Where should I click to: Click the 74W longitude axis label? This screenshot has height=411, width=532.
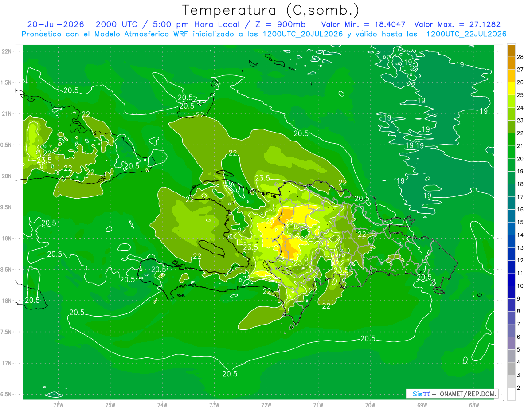pyautogui.click(x=162, y=405)
